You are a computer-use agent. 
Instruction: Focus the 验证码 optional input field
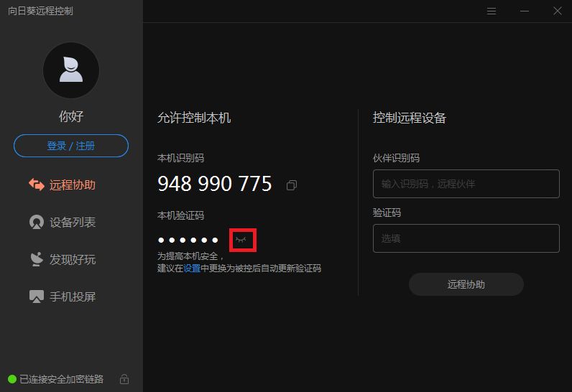466,238
